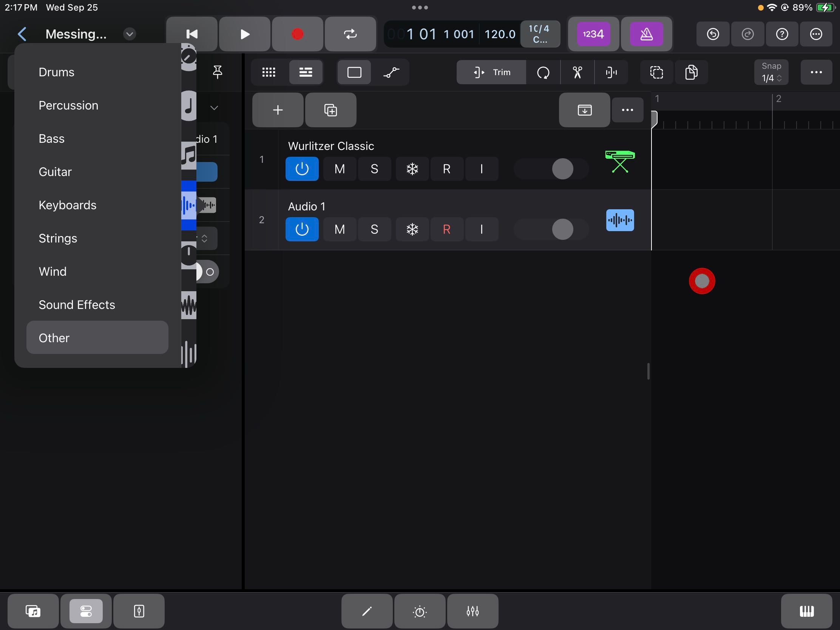Select Drums from the instrument category list
This screenshot has width=840, height=630.
[x=56, y=72]
